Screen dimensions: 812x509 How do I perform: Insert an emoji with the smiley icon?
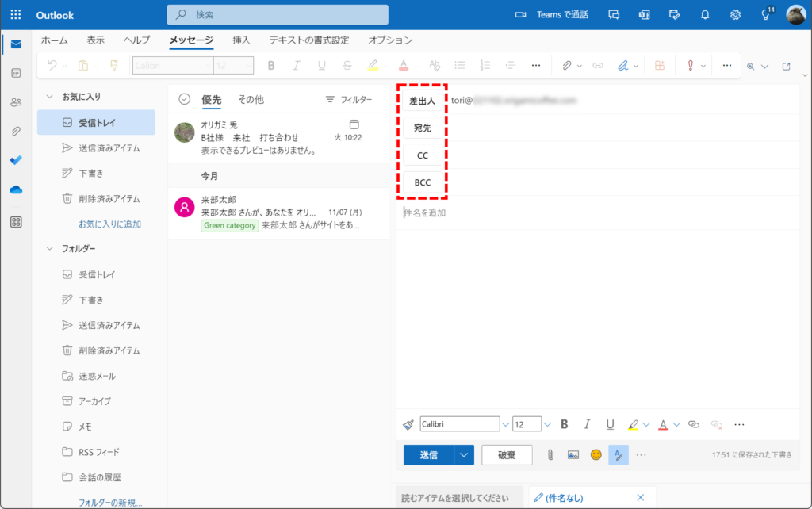[596, 455]
